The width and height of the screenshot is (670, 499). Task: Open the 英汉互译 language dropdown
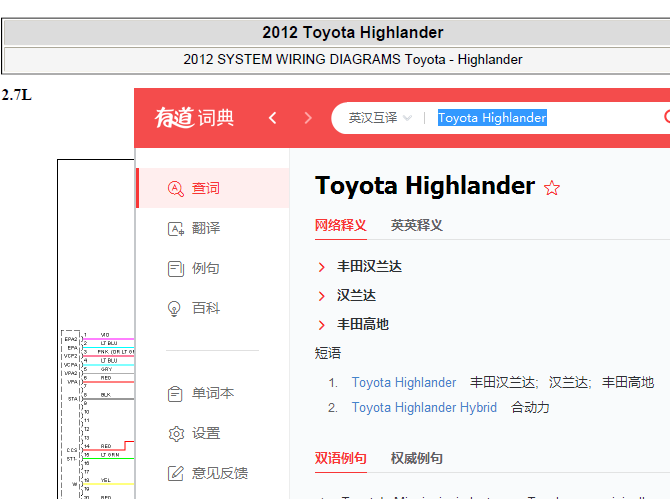[x=380, y=117]
